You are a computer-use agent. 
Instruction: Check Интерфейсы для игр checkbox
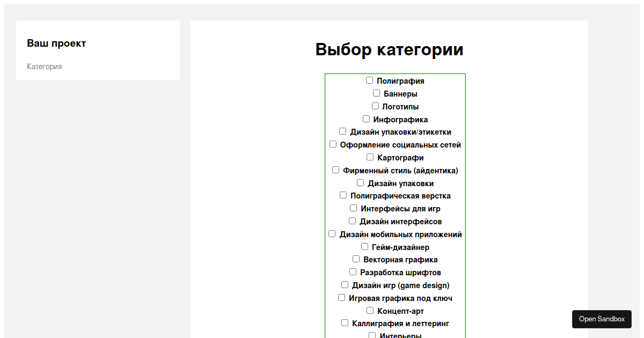click(x=354, y=208)
